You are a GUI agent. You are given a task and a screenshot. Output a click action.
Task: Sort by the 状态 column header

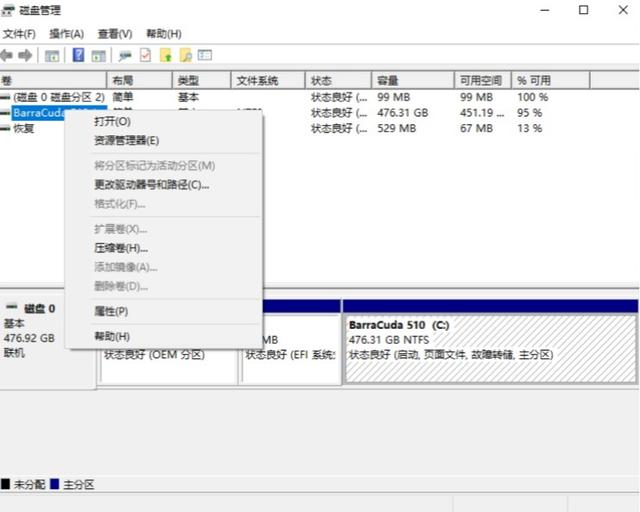338,80
